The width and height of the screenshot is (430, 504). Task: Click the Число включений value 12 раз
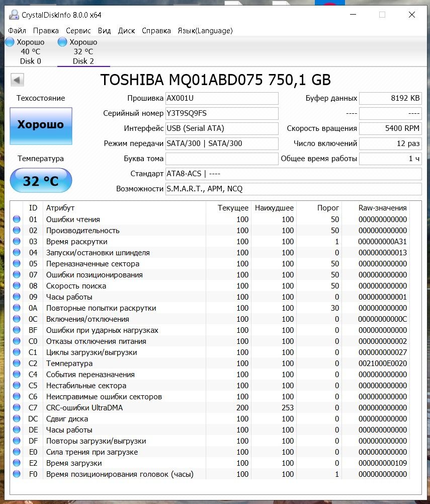(390, 143)
